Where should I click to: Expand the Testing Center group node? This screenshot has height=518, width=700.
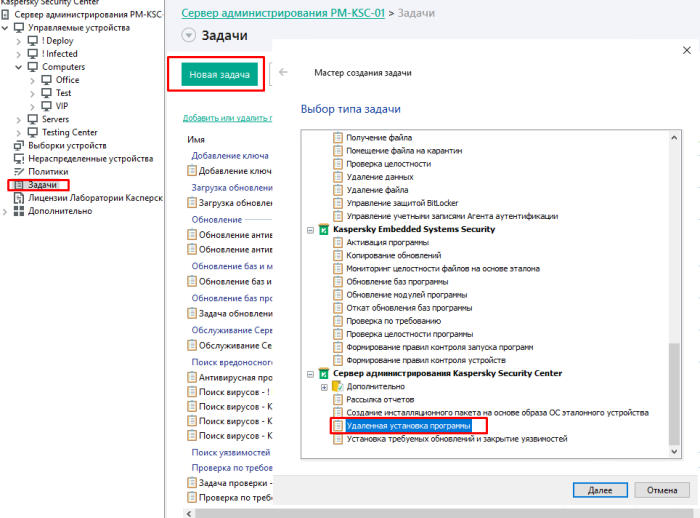click(18, 133)
